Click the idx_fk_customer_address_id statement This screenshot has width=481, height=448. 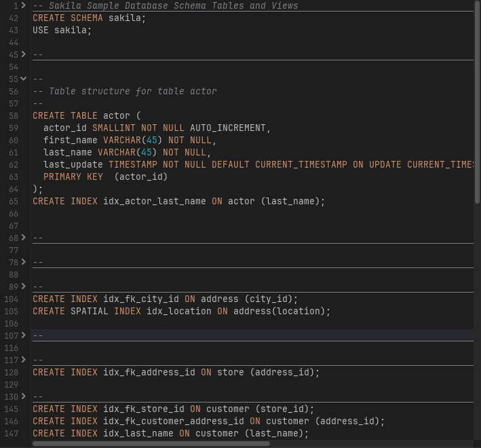pos(208,421)
